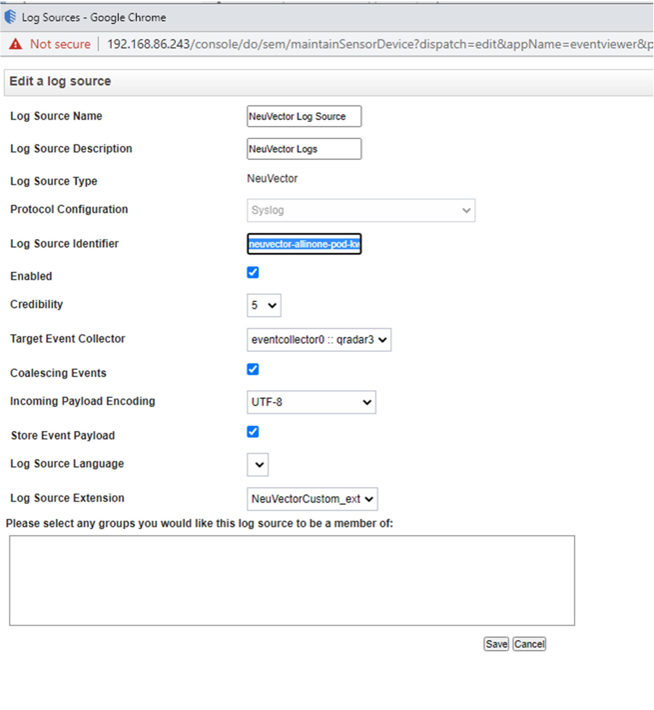
Task: Click the red Not secure warning triangle
Action: pyautogui.click(x=16, y=44)
